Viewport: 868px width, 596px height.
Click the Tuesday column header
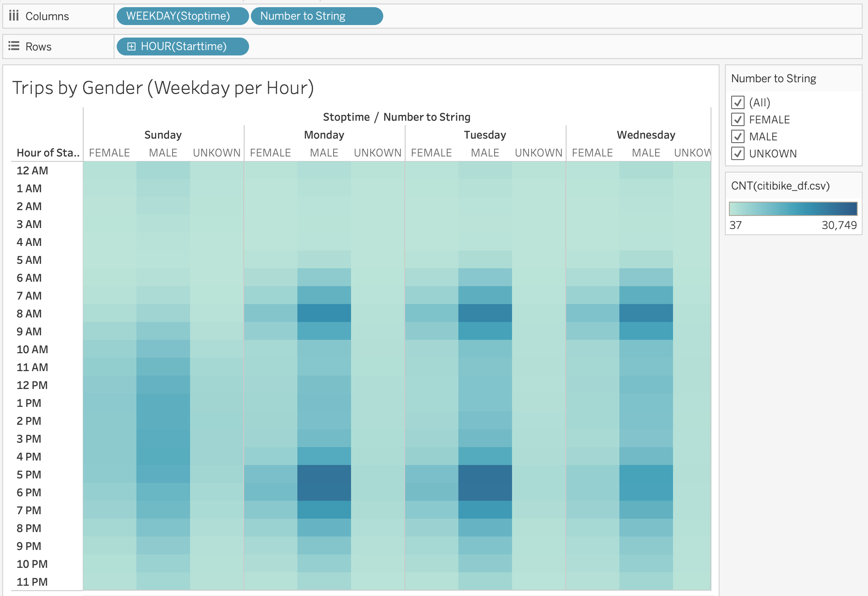pos(485,135)
